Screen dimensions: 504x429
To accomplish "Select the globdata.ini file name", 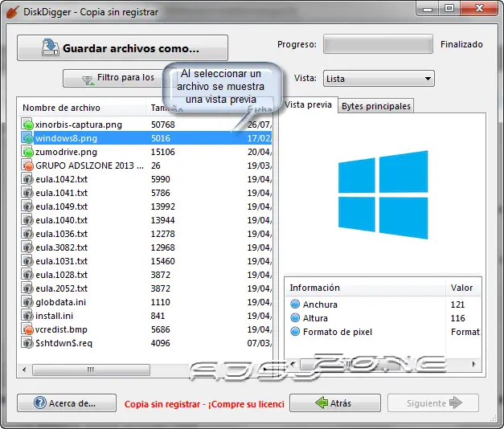I will click(x=61, y=302).
